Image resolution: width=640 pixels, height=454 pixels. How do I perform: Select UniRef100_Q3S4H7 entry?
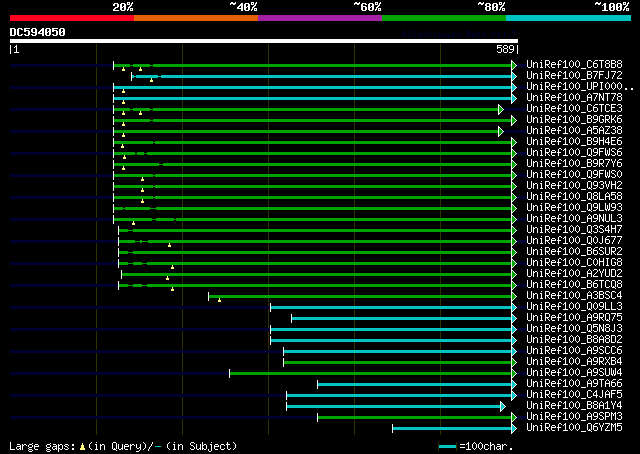pos(574,230)
